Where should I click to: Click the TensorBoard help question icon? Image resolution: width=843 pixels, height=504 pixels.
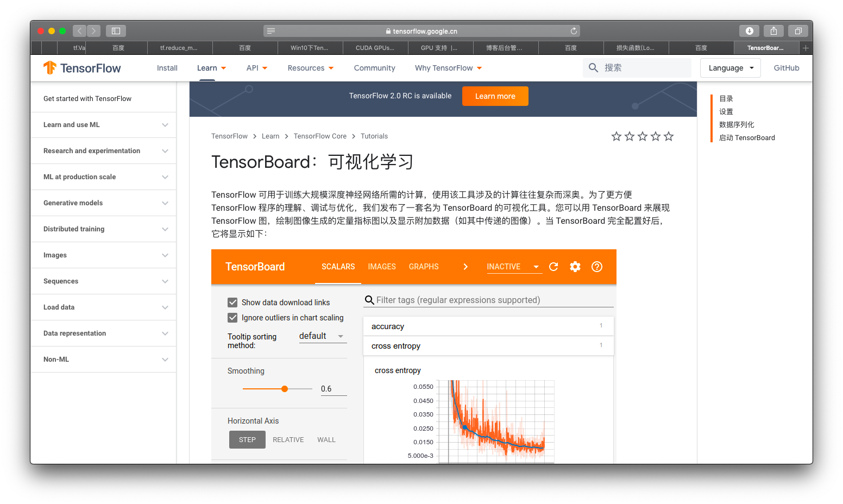(597, 267)
